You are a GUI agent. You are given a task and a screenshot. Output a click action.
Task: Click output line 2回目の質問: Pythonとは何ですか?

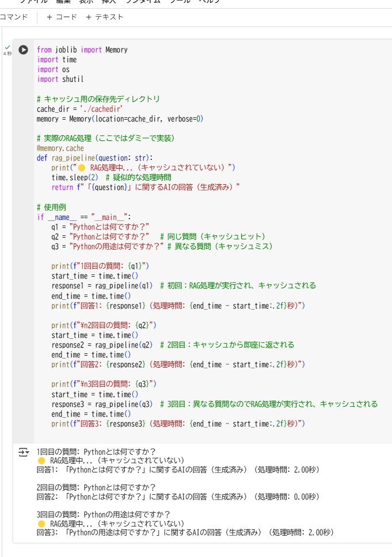(x=96, y=488)
